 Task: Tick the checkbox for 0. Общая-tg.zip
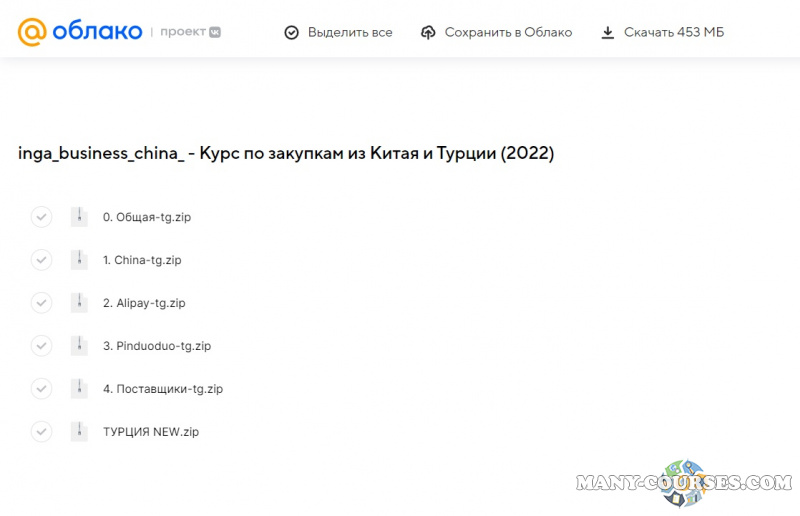(41, 217)
